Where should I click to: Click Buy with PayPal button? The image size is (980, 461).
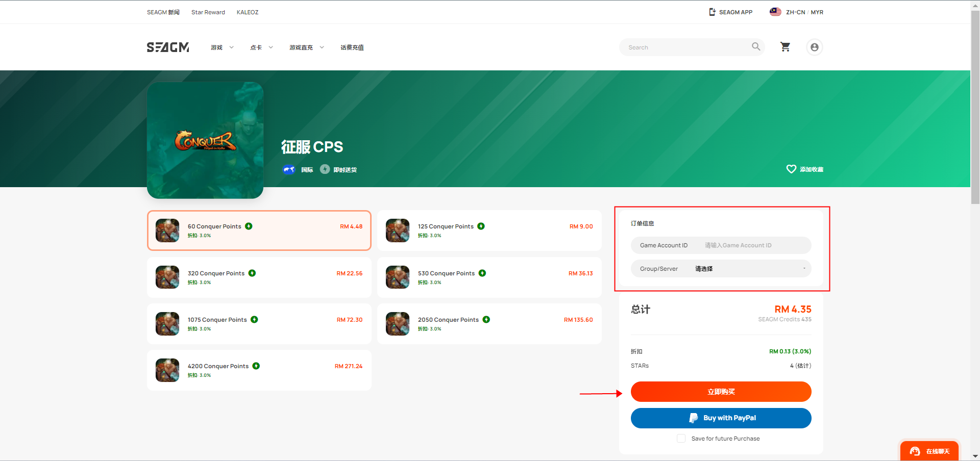721,418
